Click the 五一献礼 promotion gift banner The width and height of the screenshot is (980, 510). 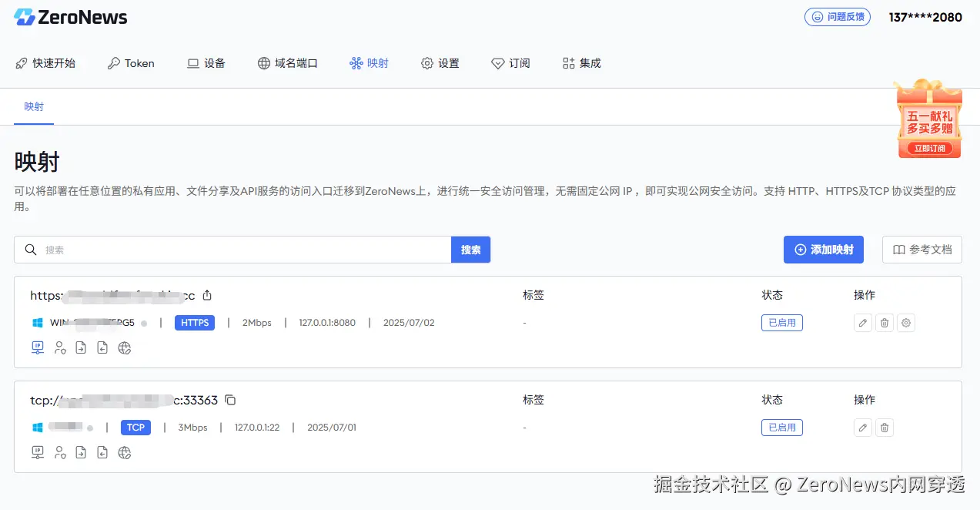click(929, 119)
